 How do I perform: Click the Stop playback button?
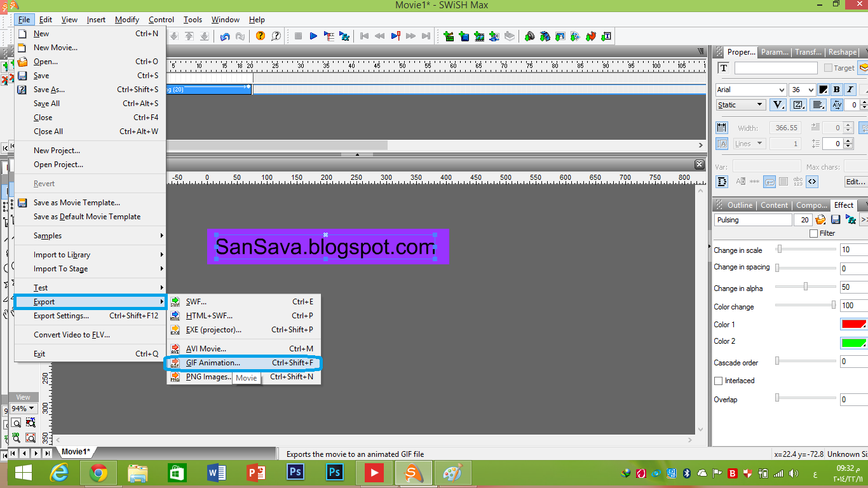[298, 36]
